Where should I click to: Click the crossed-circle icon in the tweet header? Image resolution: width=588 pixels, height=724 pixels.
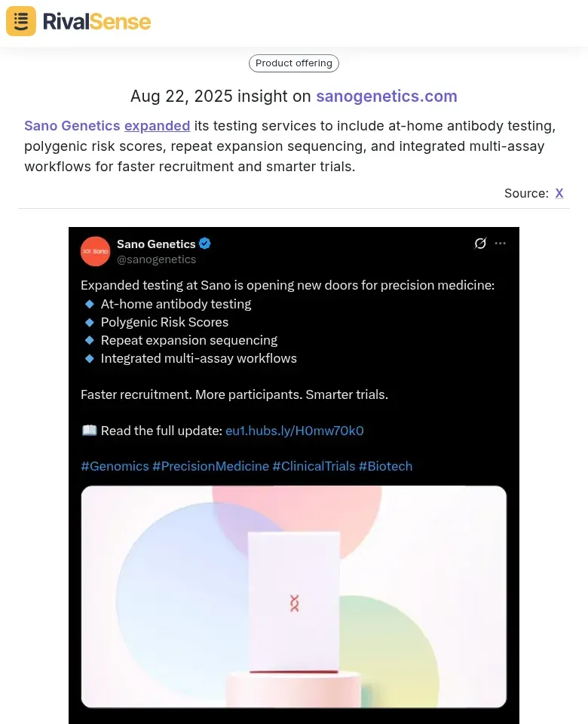[x=480, y=244]
